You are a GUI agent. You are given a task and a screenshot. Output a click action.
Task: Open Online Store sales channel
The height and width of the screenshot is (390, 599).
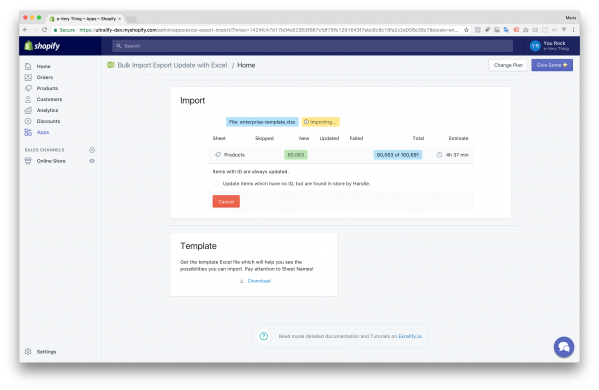click(x=51, y=161)
